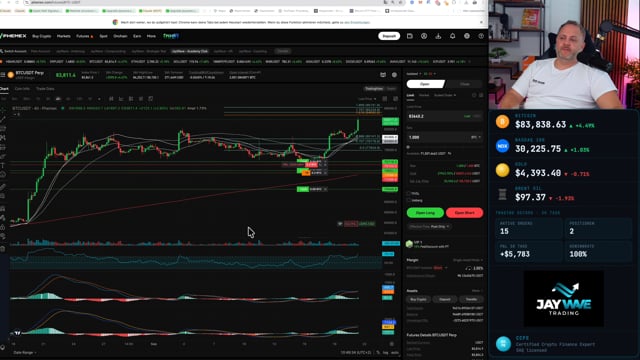Open the Isolated margin mode dropdown

[x=413, y=74]
